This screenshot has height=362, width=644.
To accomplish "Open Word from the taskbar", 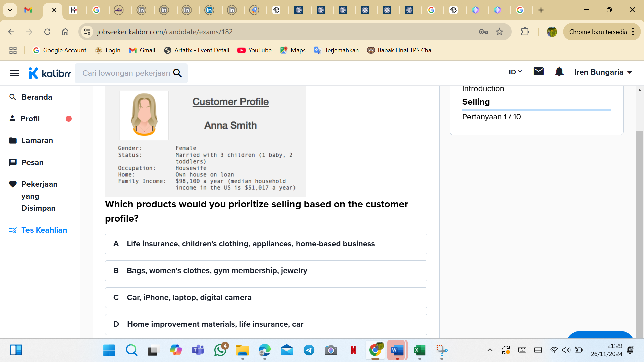I will click(x=397, y=350).
